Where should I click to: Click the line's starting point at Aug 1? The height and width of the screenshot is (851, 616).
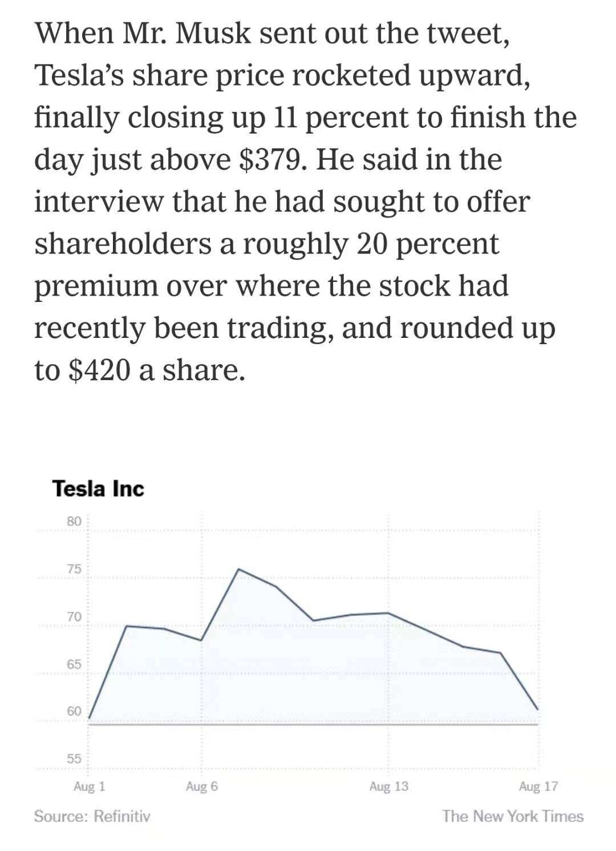(x=90, y=717)
